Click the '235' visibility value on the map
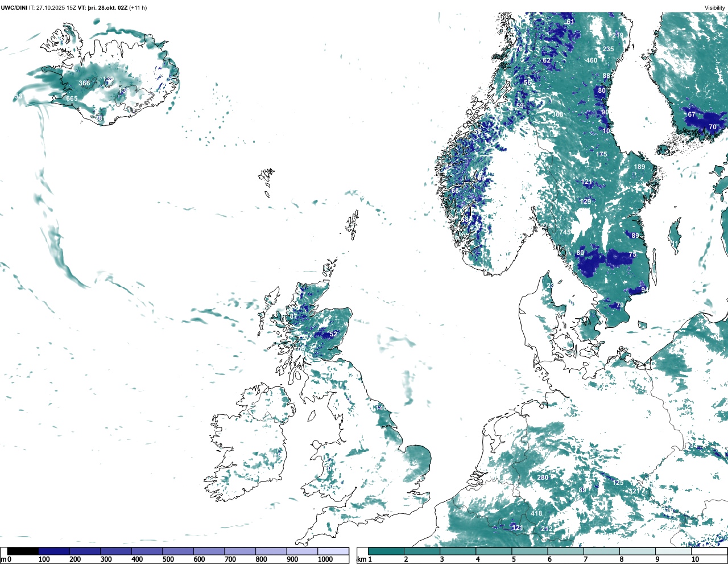Viewport: 728px width, 564px height. [x=608, y=49]
